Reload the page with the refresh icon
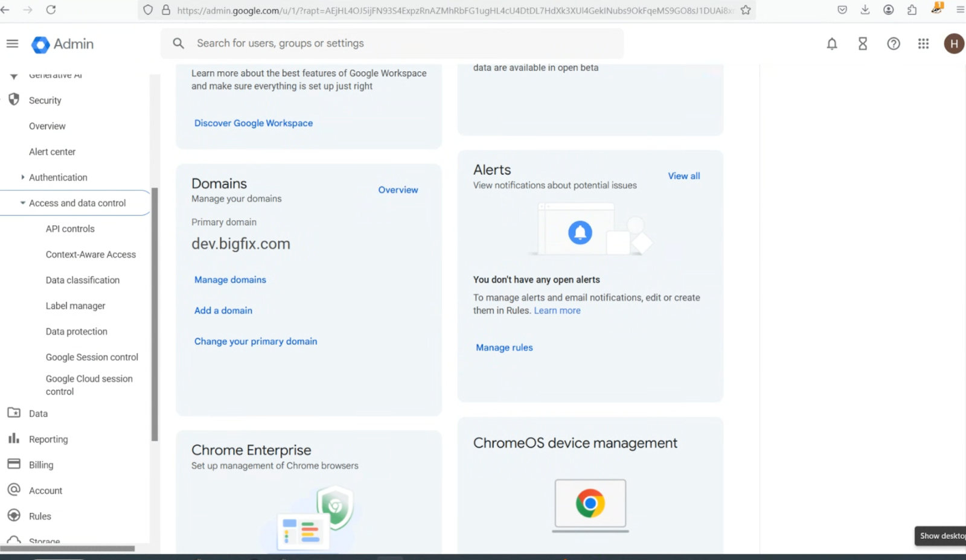 51,10
